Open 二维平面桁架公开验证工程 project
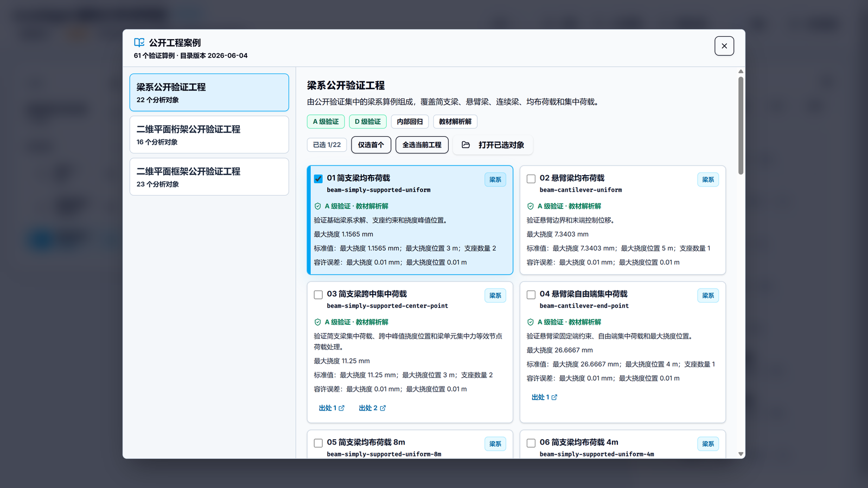This screenshot has height=488, width=868. pyautogui.click(x=209, y=134)
